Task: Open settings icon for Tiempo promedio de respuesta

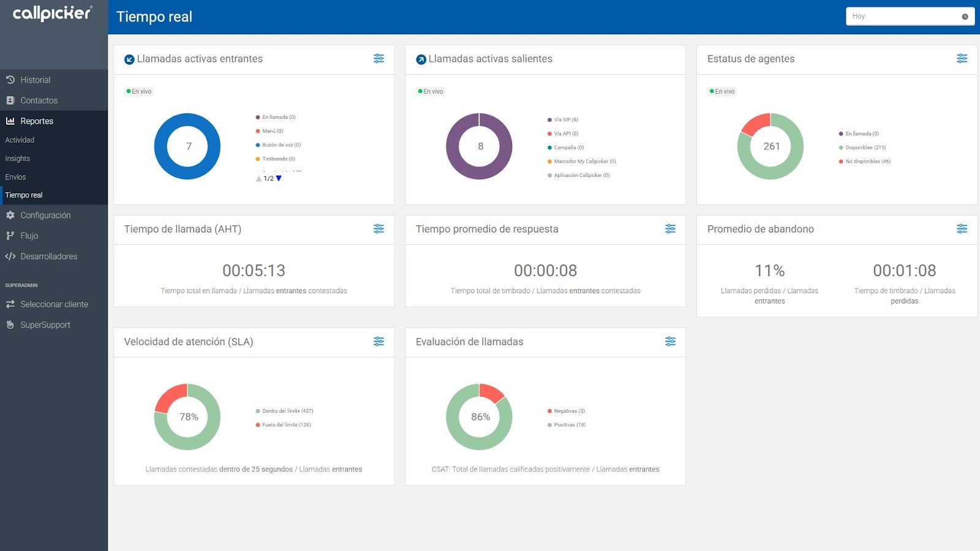Action: (670, 229)
